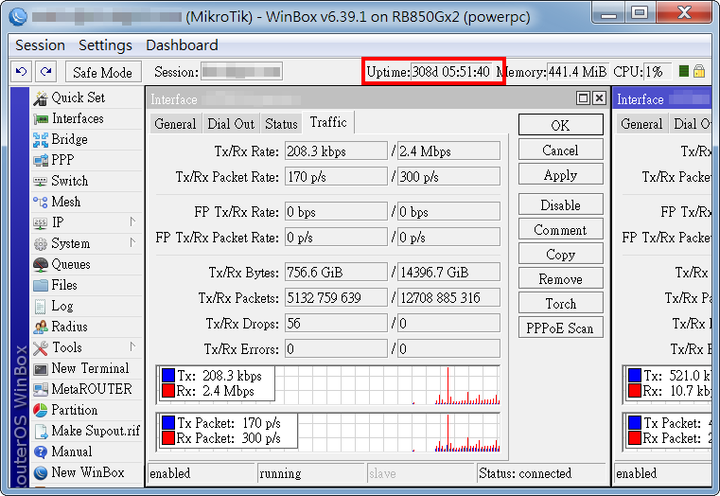Select the Traffic tab
The height and width of the screenshot is (496, 720).
(328, 123)
